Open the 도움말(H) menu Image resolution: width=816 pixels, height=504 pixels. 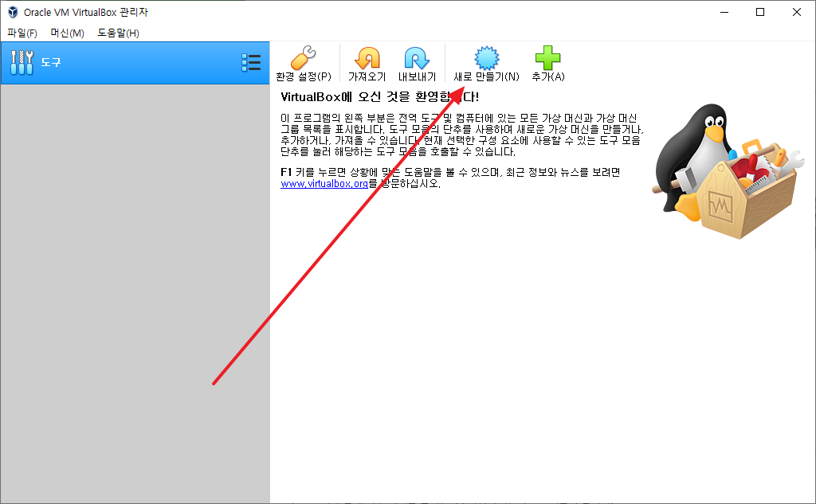click(x=118, y=33)
